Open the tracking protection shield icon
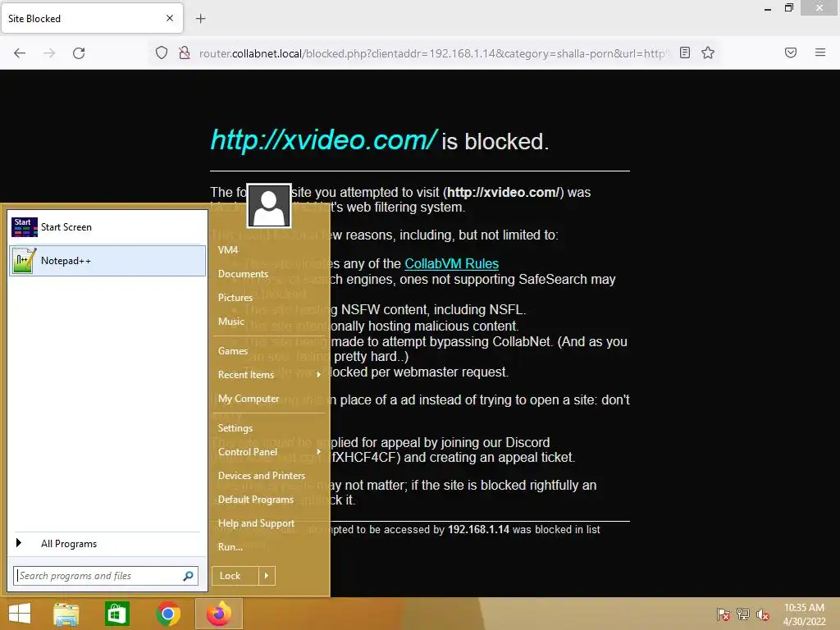The image size is (840, 630). coord(162,52)
